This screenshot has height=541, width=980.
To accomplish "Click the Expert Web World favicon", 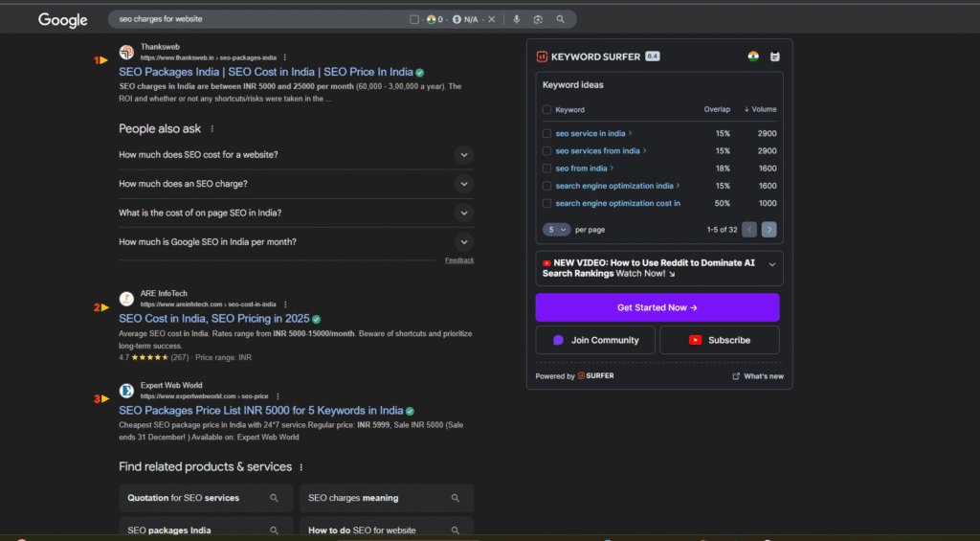I will point(126,391).
